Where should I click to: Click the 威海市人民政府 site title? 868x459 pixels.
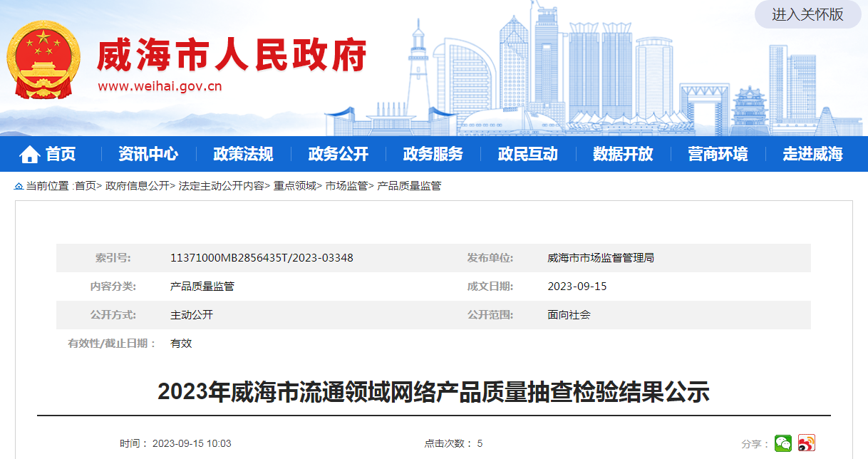[232, 55]
